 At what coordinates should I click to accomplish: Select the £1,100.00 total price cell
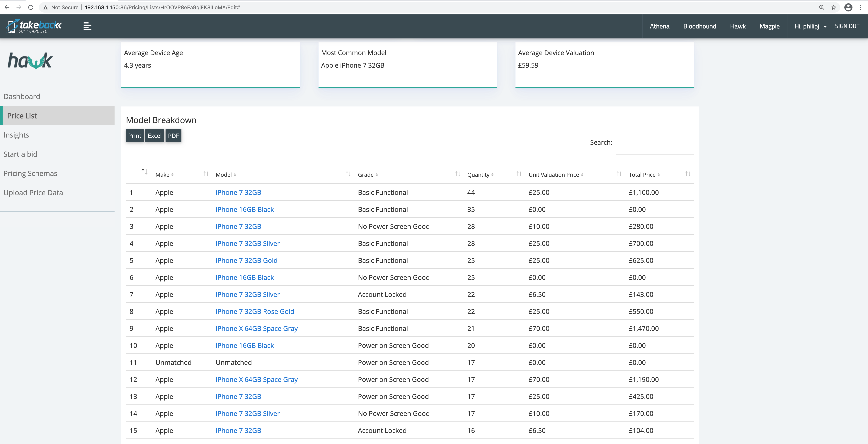(644, 192)
